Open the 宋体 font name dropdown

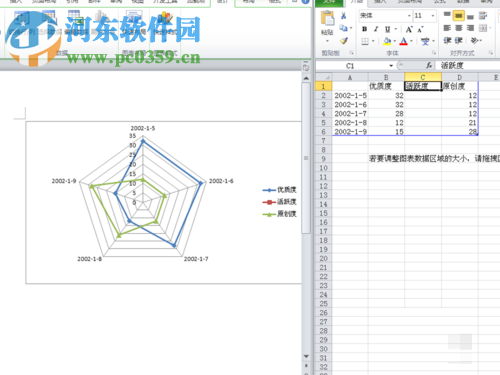pyautogui.click(x=409, y=16)
